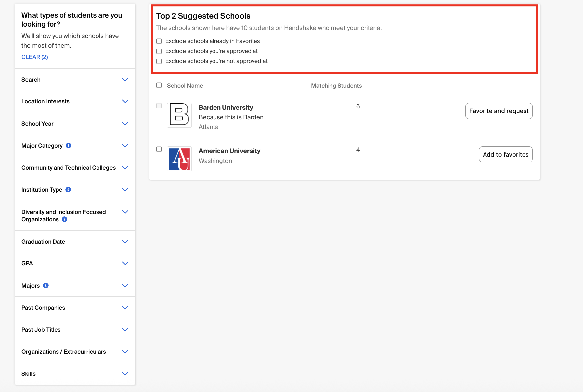Select the American University row checkbox

point(159,149)
